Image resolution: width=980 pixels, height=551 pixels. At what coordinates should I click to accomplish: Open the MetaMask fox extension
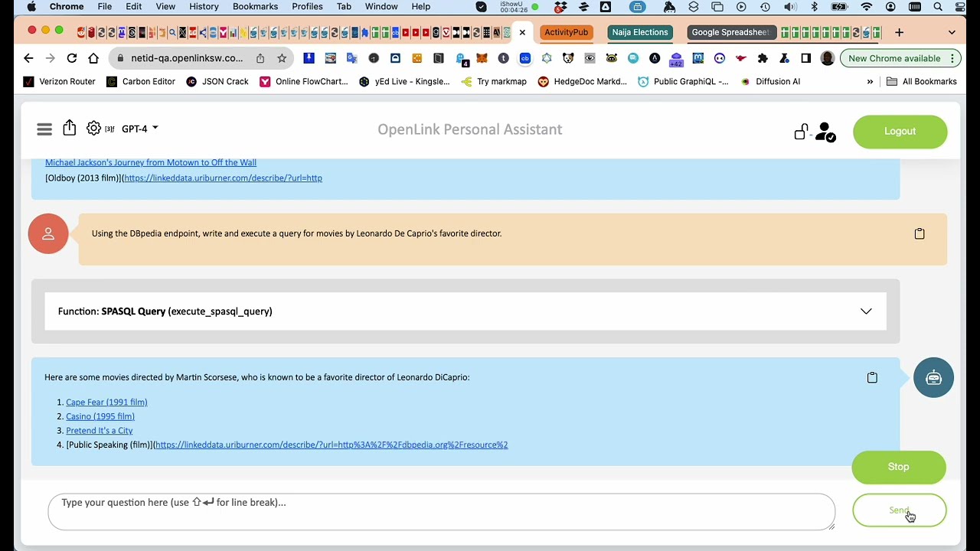482,58
